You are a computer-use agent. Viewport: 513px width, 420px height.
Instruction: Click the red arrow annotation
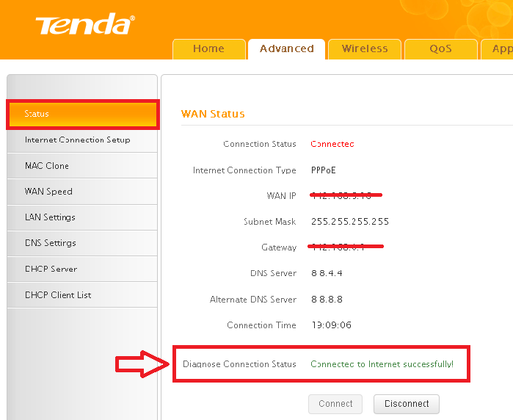[142, 364]
